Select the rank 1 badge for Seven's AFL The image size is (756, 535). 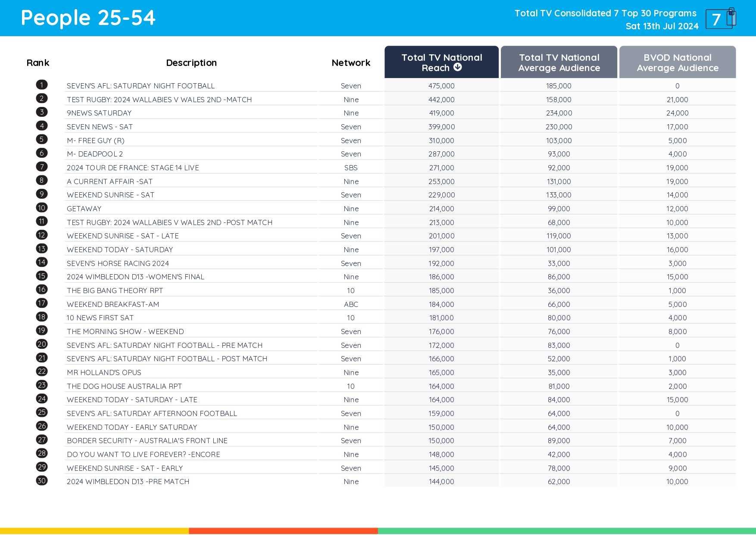pos(41,84)
